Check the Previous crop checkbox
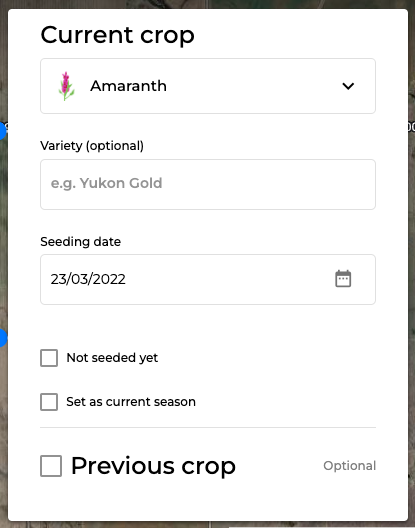Image resolution: width=415 pixels, height=528 pixels. pyautogui.click(x=51, y=466)
